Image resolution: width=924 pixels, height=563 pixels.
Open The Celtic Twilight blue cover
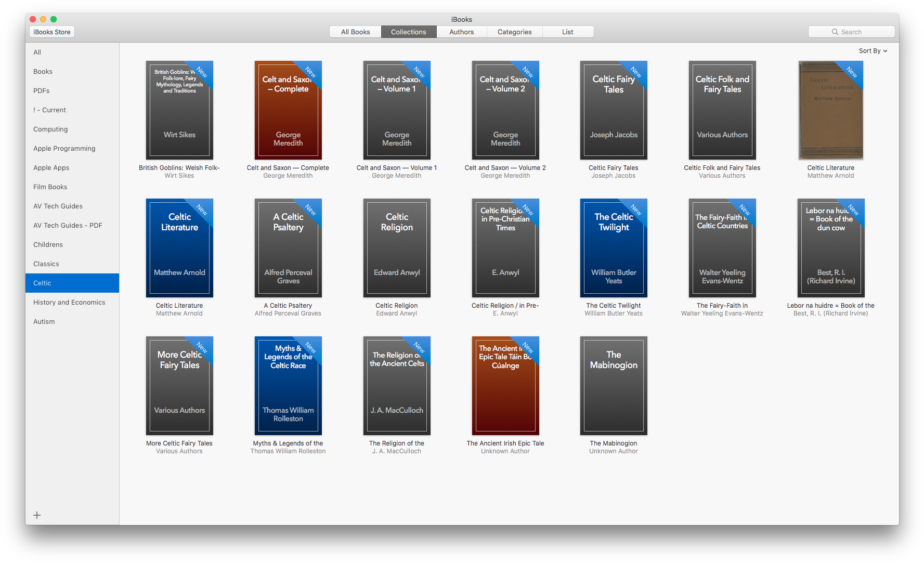point(614,248)
